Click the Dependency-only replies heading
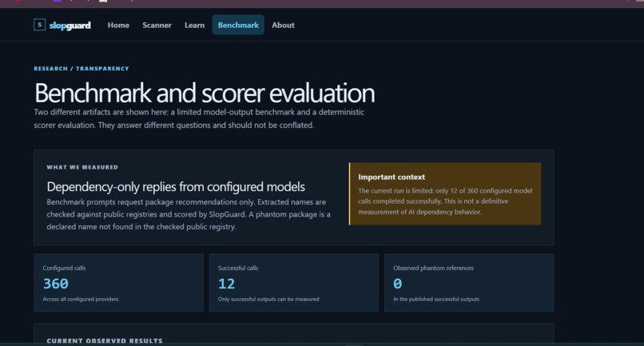The width and height of the screenshot is (644, 346). [x=176, y=187]
